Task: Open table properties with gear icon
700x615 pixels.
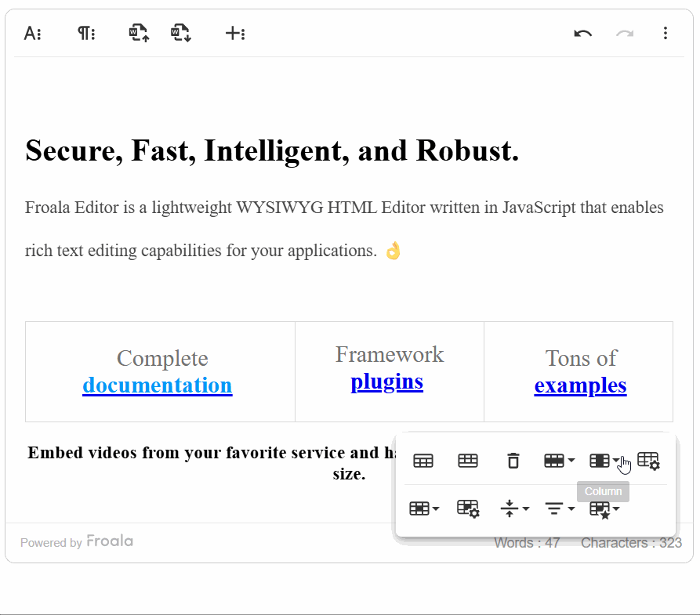Action: point(649,461)
